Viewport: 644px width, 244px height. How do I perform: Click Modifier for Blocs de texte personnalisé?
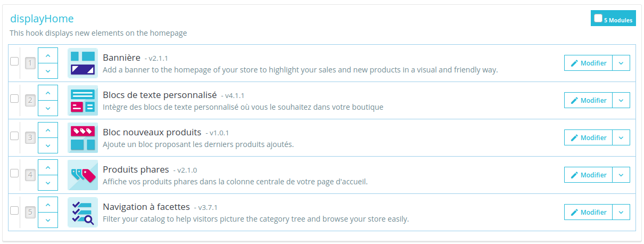click(588, 100)
